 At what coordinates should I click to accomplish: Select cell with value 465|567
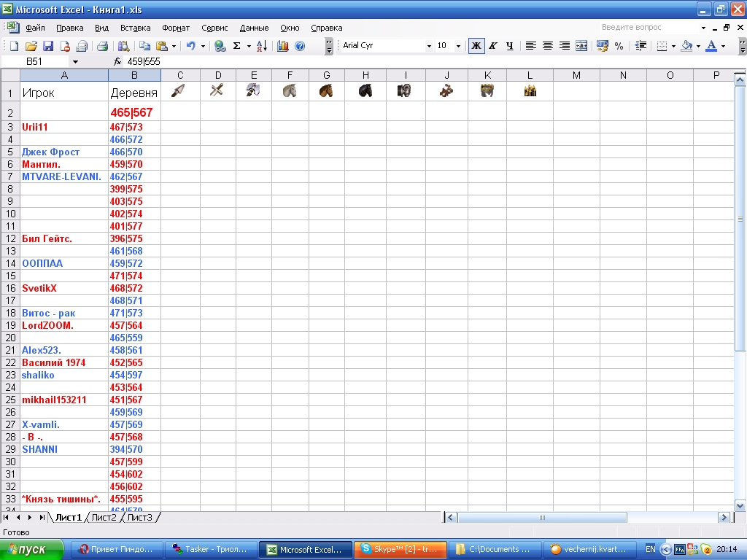click(x=134, y=112)
